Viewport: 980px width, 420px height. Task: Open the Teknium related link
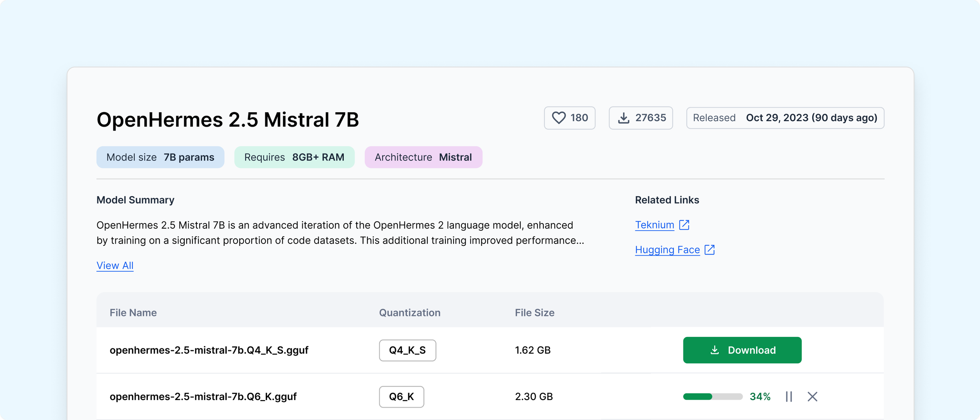pos(654,225)
